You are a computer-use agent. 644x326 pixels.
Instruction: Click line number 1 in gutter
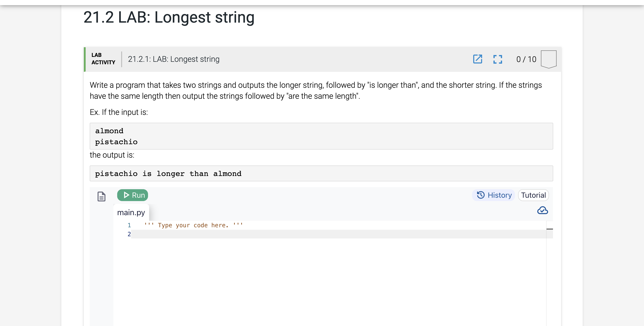click(x=129, y=225)
